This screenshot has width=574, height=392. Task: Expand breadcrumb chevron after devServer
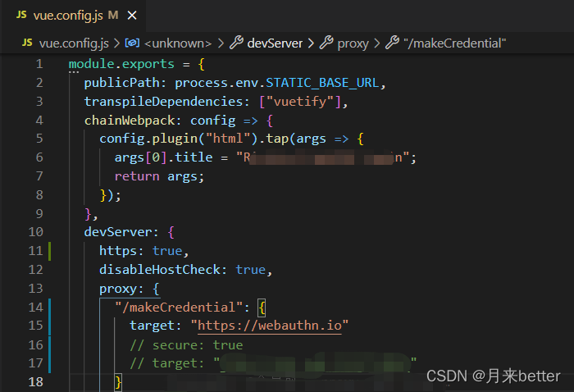tap(311, 43)
